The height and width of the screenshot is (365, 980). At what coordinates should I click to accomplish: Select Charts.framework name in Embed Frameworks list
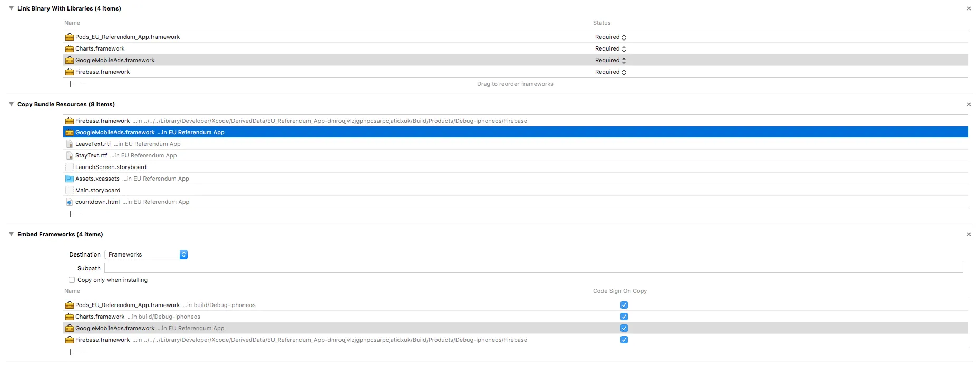click(x=100, y=317)
